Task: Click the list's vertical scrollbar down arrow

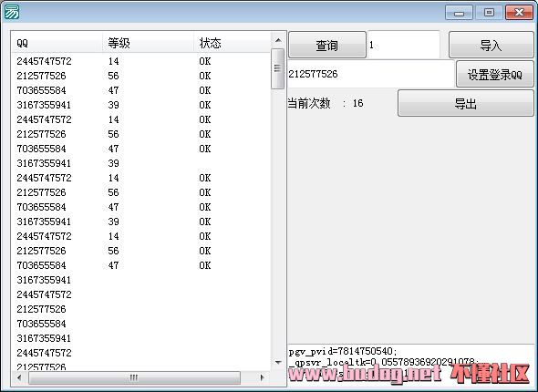Action: point(278,362)
